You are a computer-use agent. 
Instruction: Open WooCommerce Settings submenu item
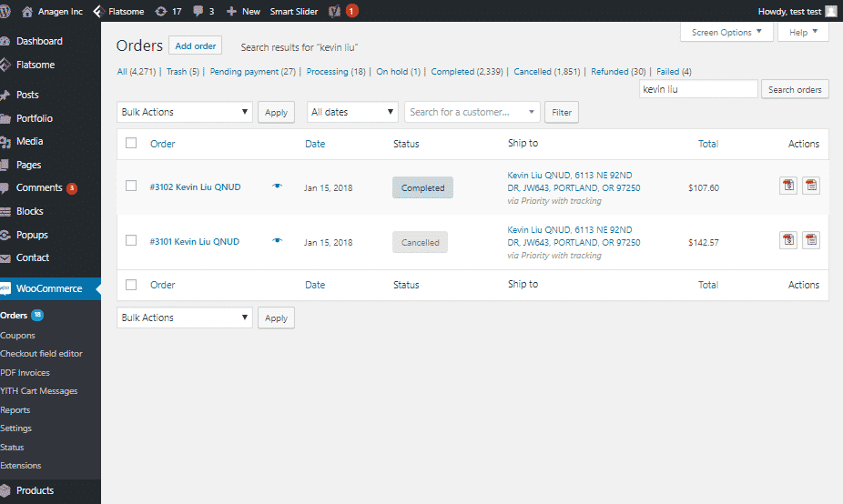click(x=16, y=428)
